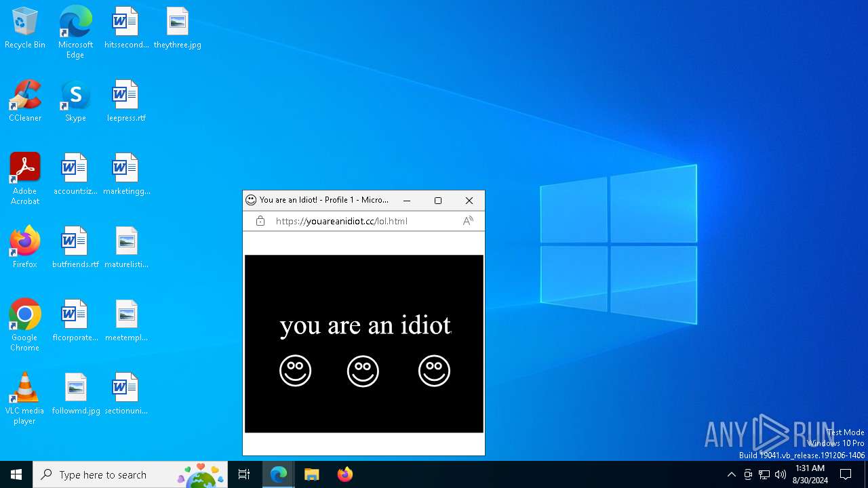Open Skype desktop shortcut
Screen dimensions: 868x488
coord(75,102)
